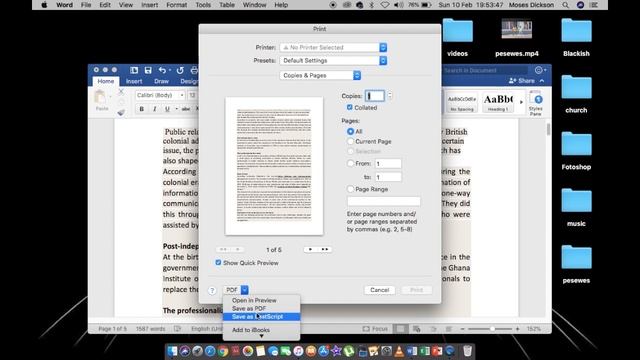The height and width of the screenshot is (360, 640).
Task: Click the Save icon in Word's title bar
Action: tap(148, 70)
